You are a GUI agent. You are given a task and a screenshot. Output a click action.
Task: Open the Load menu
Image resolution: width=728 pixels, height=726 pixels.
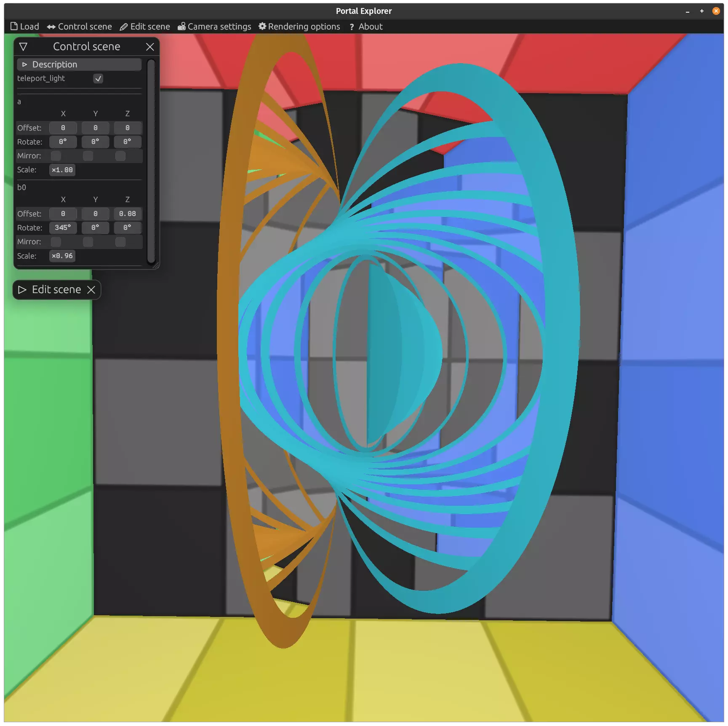[x=24, y=27]
